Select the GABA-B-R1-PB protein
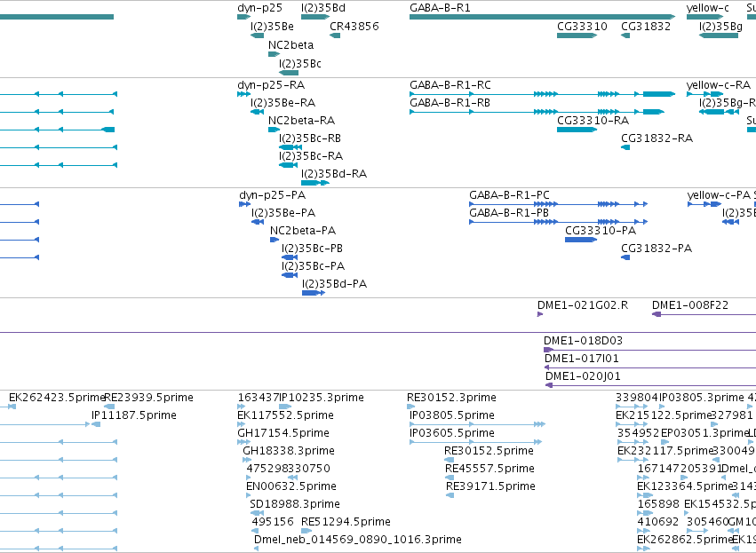This screenshot has height=553, width=756. click(558, 222)
